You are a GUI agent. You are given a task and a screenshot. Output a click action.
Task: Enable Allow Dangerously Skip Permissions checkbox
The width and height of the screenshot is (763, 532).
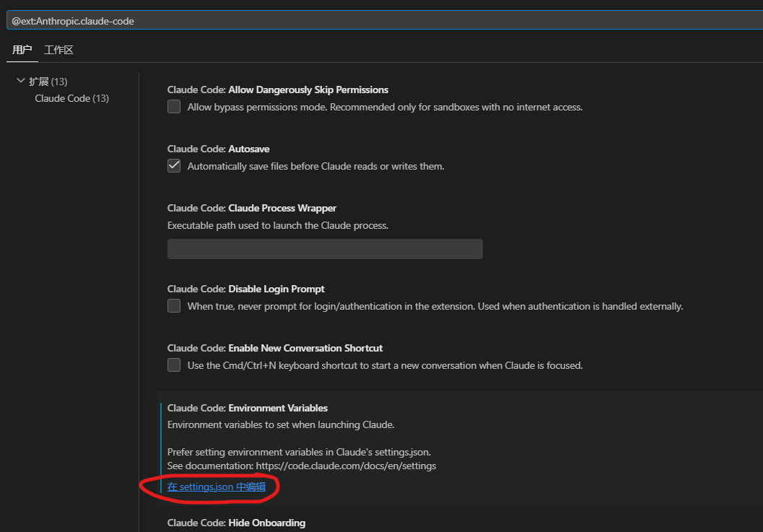click(x=174, y=107)
